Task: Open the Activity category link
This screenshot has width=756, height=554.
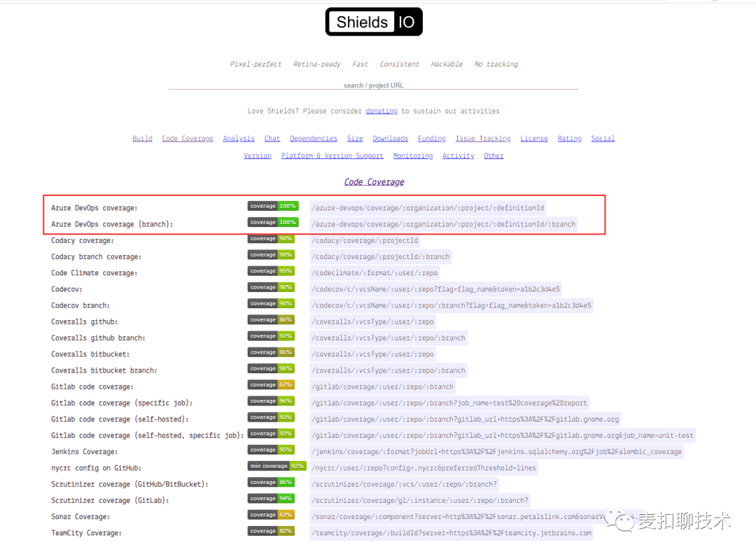Action: [458, 156]
